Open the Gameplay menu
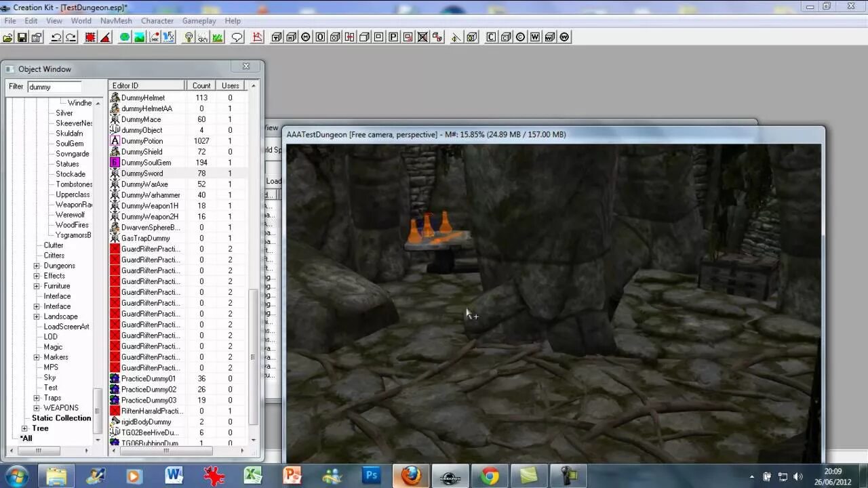The height and width of the screenshot is (488, 868). coord(199,21)
